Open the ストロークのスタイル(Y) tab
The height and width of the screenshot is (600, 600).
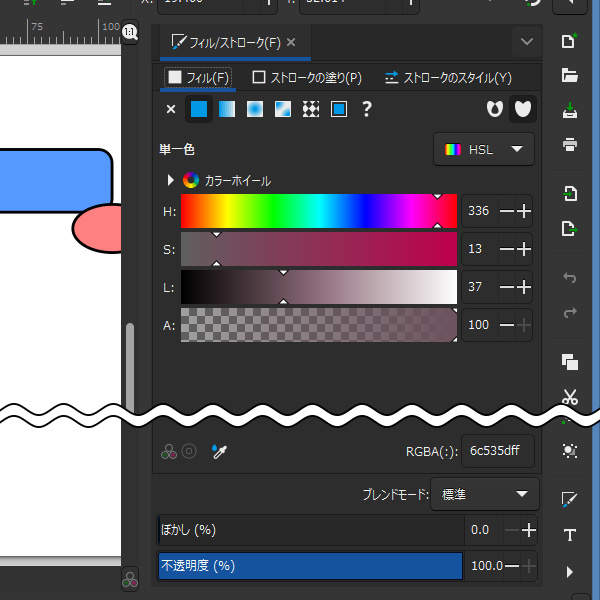click(x=447, y=77)
